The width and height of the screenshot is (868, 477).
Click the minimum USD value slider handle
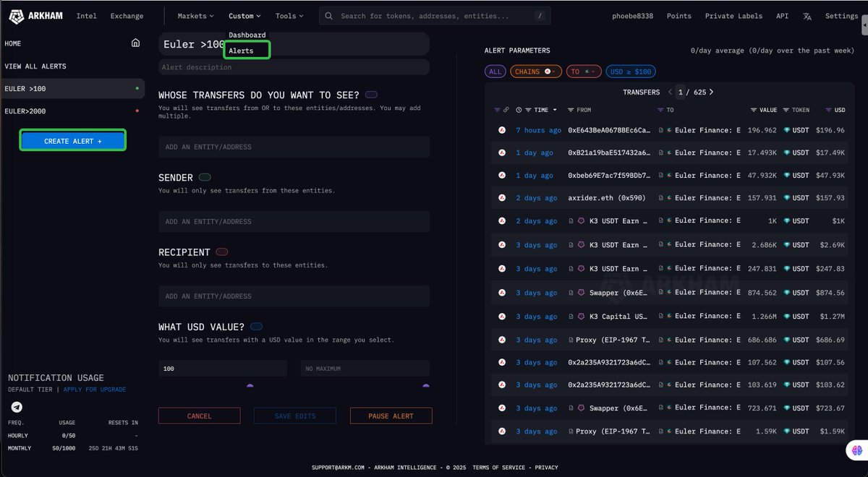pos(250,385)
